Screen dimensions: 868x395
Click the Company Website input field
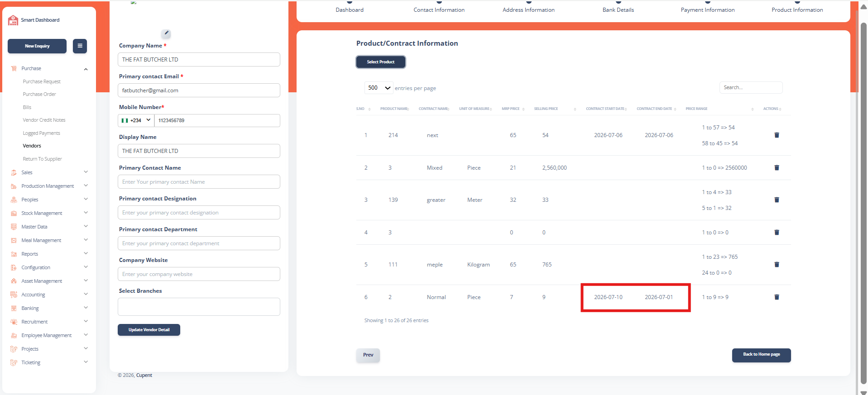pos(199,274)
